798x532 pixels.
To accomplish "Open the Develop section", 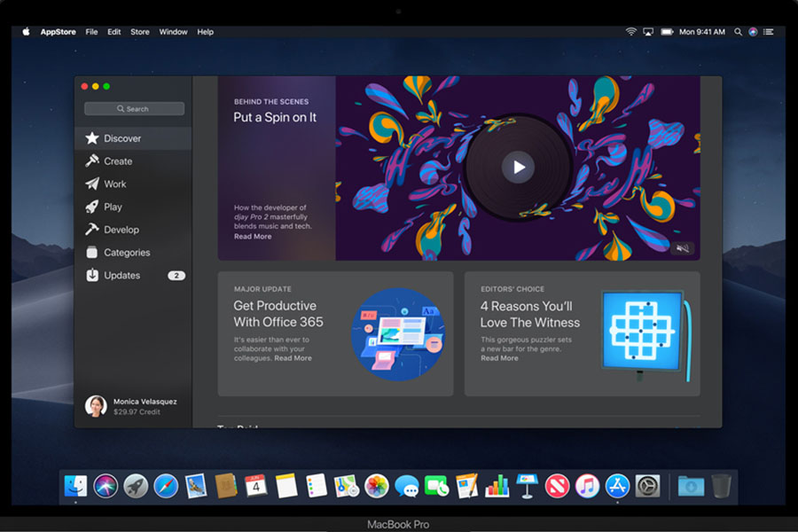I will tap(133, 230).
